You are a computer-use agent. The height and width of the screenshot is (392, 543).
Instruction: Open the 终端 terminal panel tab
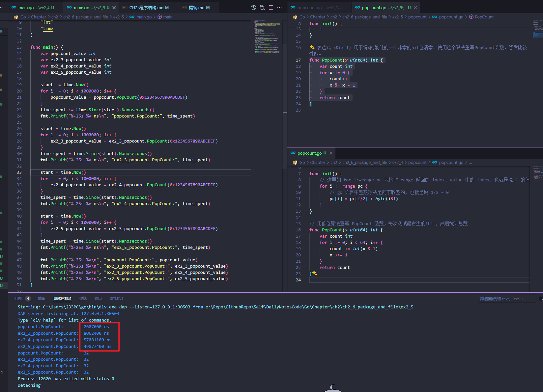click(x=83, y=299)
